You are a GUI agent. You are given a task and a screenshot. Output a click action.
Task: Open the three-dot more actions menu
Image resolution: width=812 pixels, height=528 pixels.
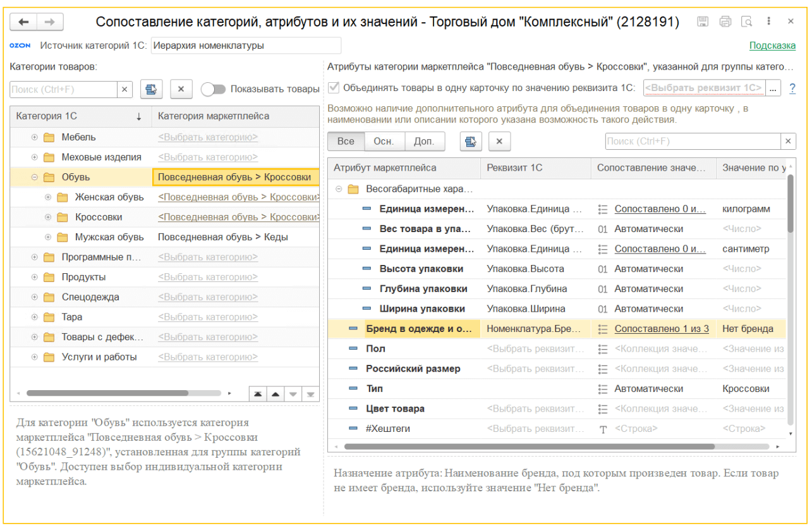[768, 22]
